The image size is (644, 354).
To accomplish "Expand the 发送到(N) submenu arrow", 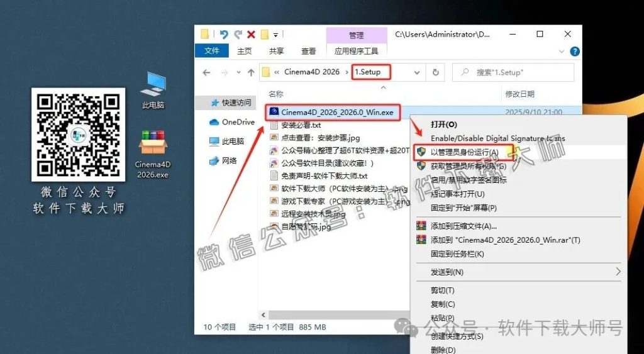I will [x=618, y=272].
